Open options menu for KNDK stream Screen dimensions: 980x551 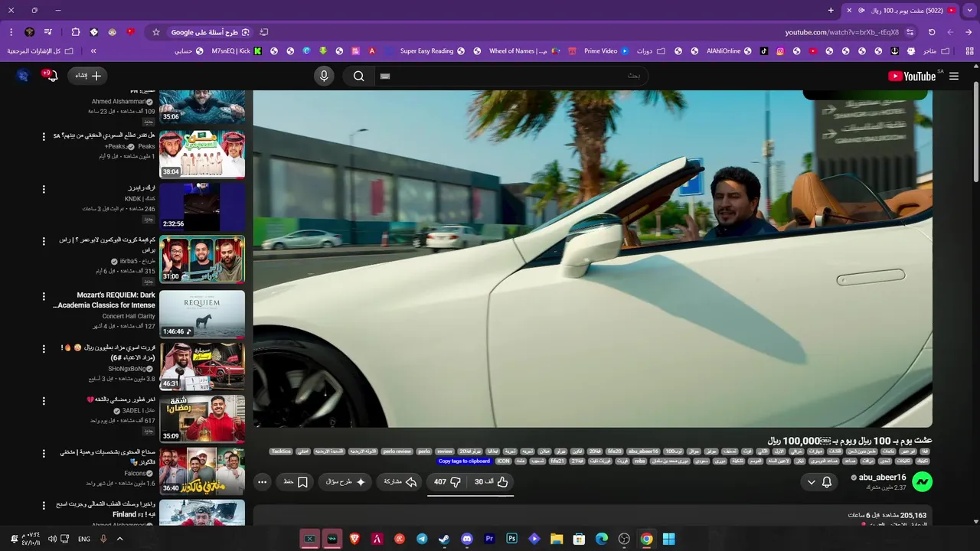pyautogui.click(x=44, y=189)
